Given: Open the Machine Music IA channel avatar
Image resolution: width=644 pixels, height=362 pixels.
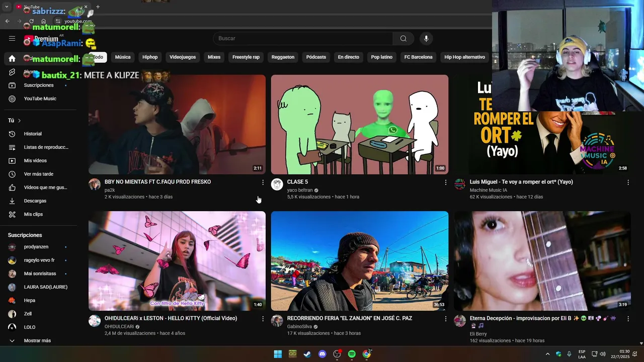Looking at the screenshot, I should click(460, 185).
